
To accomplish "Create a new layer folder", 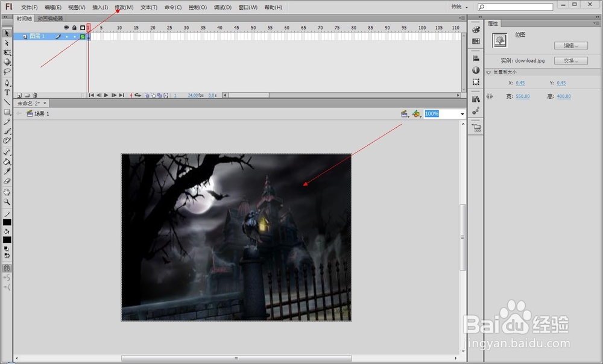I will tap(27, 95).
